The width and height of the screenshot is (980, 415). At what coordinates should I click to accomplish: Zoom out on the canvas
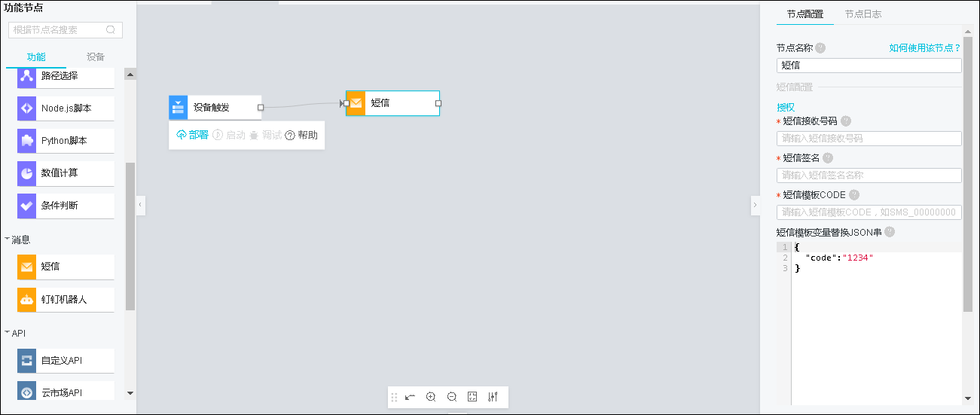[x=452, y=397]
